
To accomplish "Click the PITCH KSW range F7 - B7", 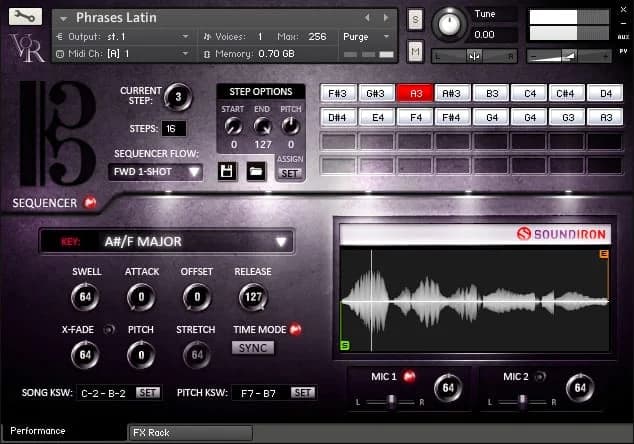I will pyautogui.click(x=258, y=393).
